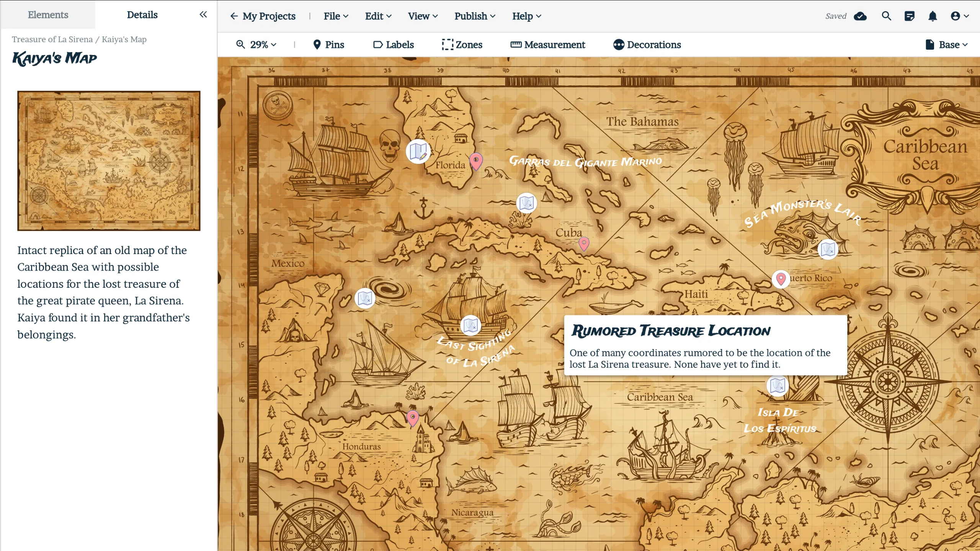Viewport: 980px width, 551px height.
Task: Select the map marker near the Mexico whirlpool
Action: (x=365, y=298)
